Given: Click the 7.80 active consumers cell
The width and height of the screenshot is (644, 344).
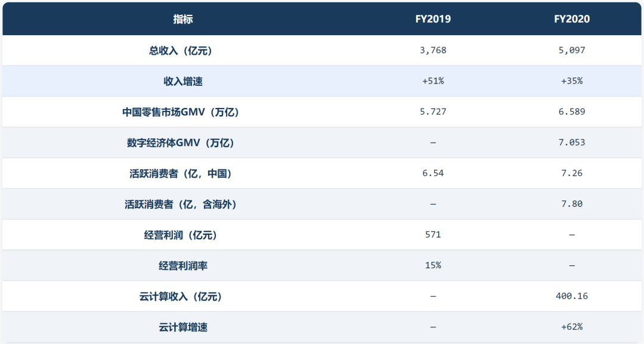Looking at the screenshot, I should [572, 204].
